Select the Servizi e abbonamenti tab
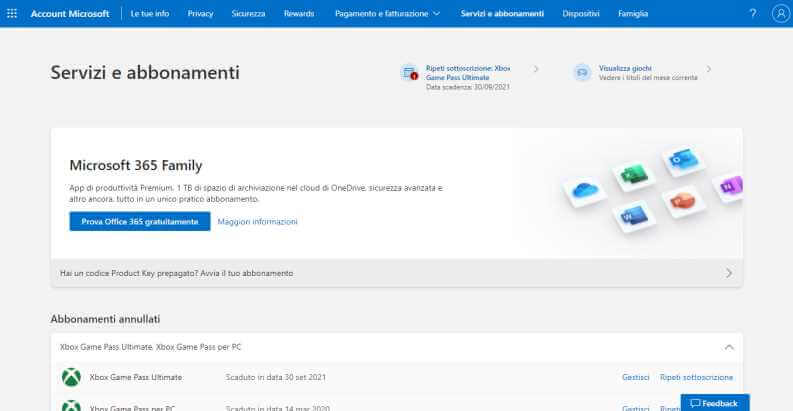This screenshot has height=411, width=793. pos(502,14)
